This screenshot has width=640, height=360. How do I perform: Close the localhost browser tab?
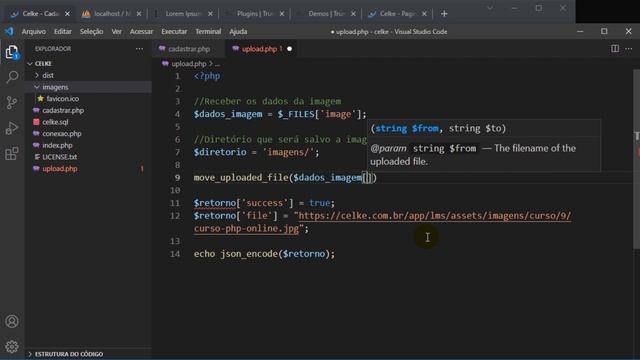click(x=139, y=14)
